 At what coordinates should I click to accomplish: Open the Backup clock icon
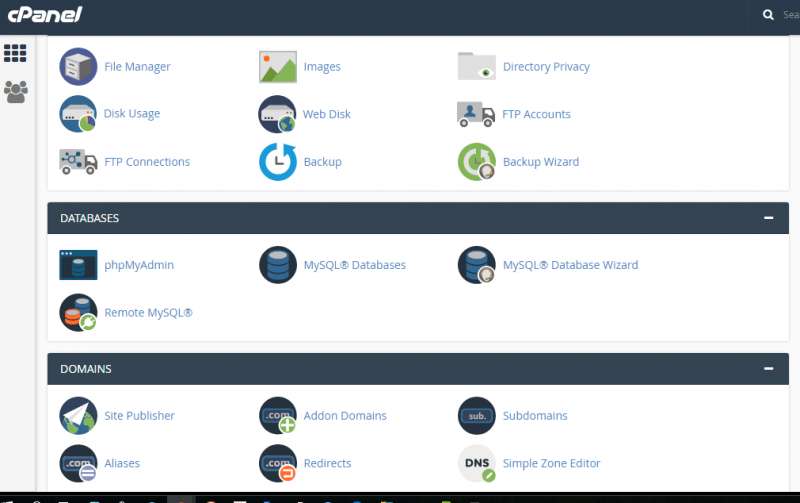click(x=277, y=162)
